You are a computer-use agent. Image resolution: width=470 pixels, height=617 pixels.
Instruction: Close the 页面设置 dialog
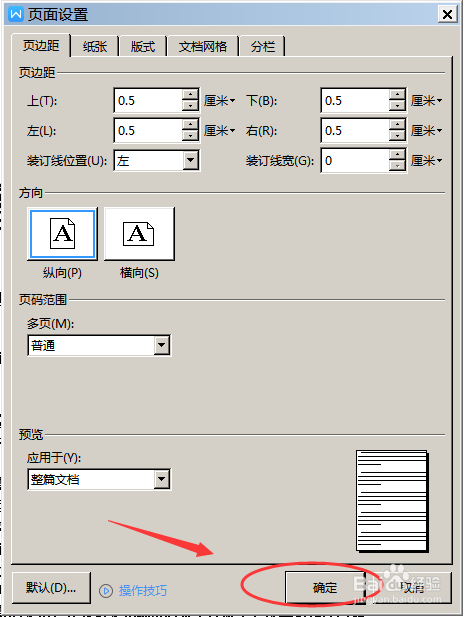[448, 15]
